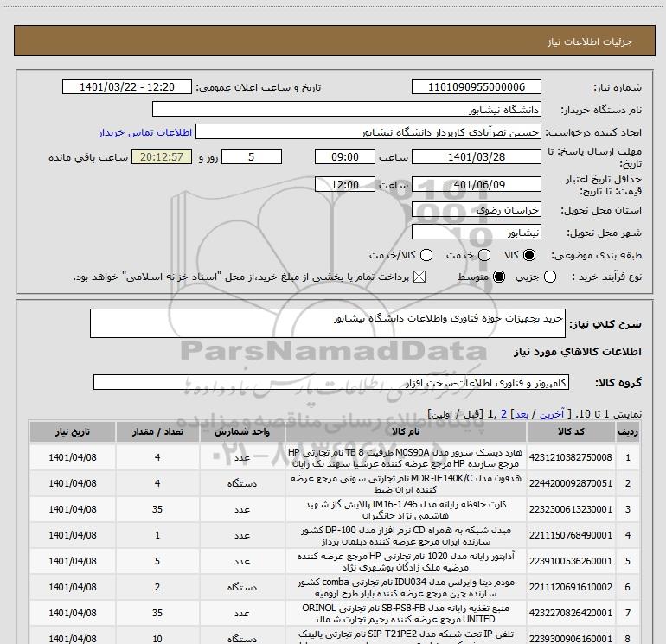The width and height of the screenshot is (666, 644).
Task: Click the تعداد / مقدار column header
Action: (157, 431)
